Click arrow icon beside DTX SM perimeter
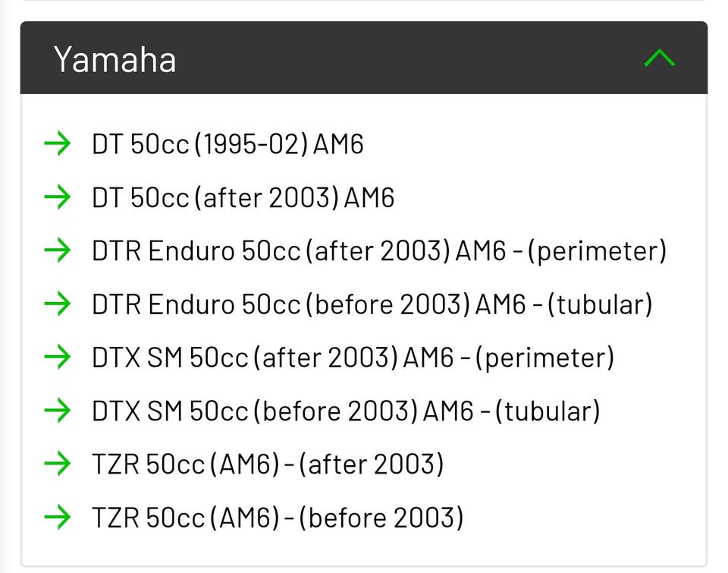The width and height of the screenshot is (728, 573). coord(58,357)
